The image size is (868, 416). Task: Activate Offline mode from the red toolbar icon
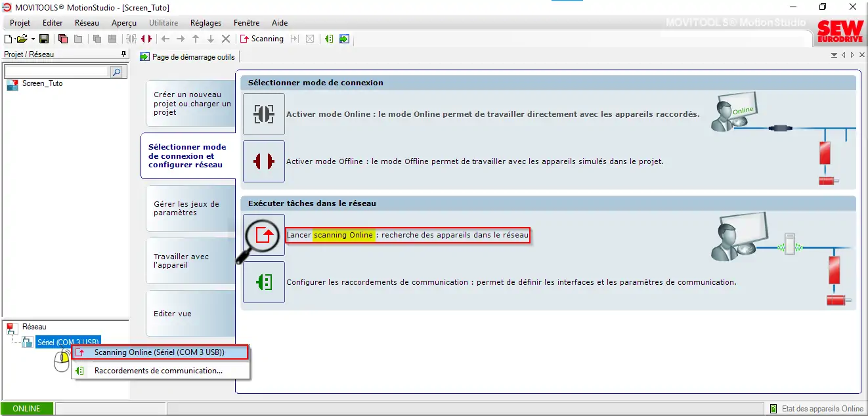(146, 39)
